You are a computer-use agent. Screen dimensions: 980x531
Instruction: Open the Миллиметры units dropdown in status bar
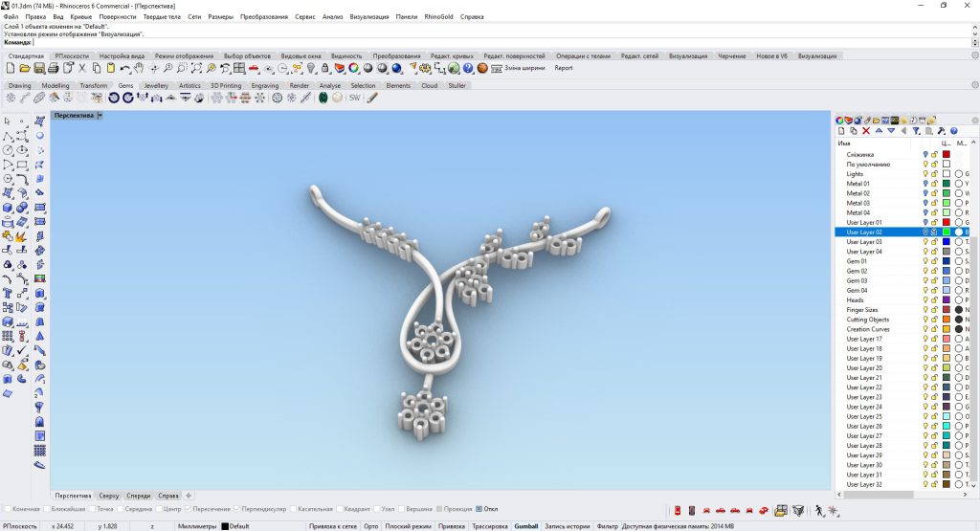196,526
